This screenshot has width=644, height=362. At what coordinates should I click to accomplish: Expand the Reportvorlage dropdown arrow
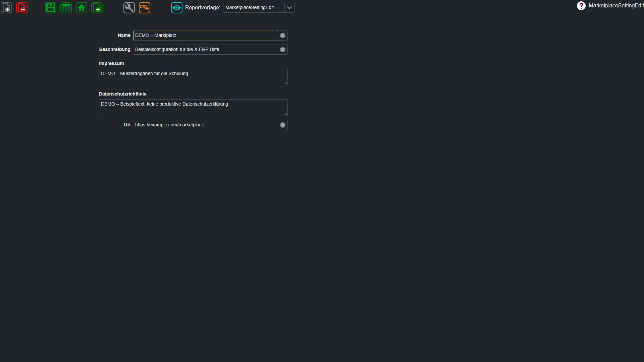[289, 8]
